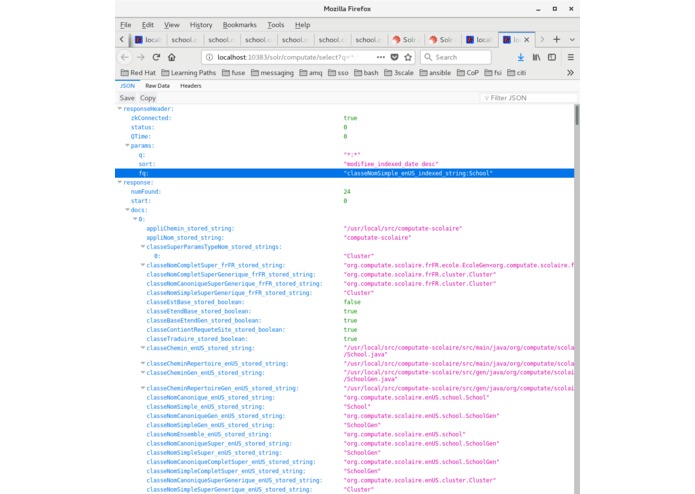Go forward one page
695x494 pixels.
pos(141,57)
